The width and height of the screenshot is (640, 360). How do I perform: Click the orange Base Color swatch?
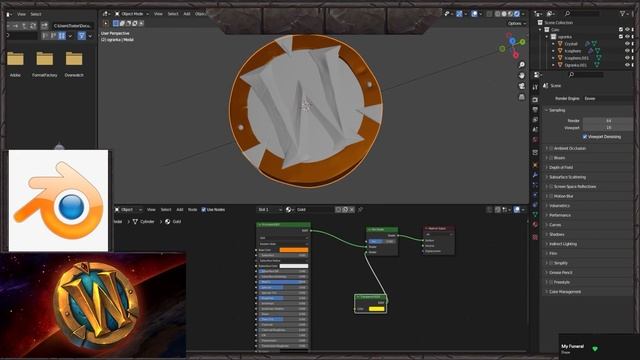(x=294, y=250)
